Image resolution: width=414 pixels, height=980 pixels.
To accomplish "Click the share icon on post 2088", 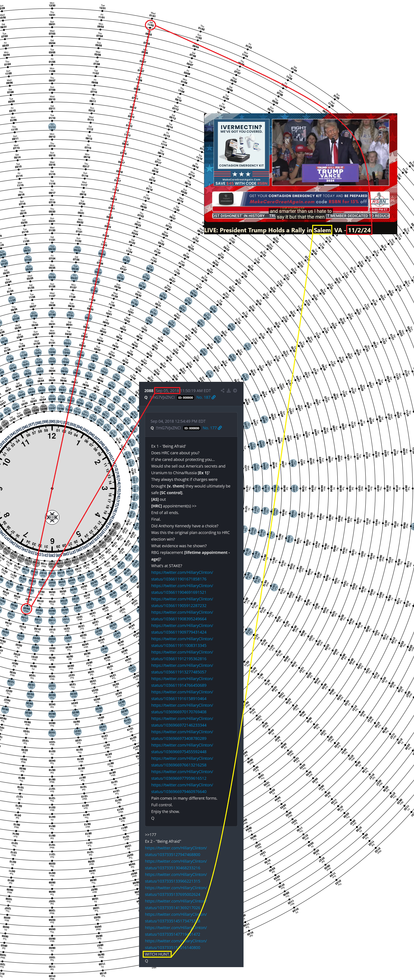I will coord(223,390).
